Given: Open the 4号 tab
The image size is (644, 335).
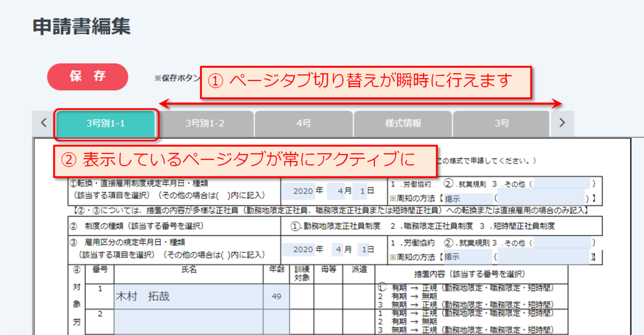Looking at the screenshot, I should tap(304, 124).
